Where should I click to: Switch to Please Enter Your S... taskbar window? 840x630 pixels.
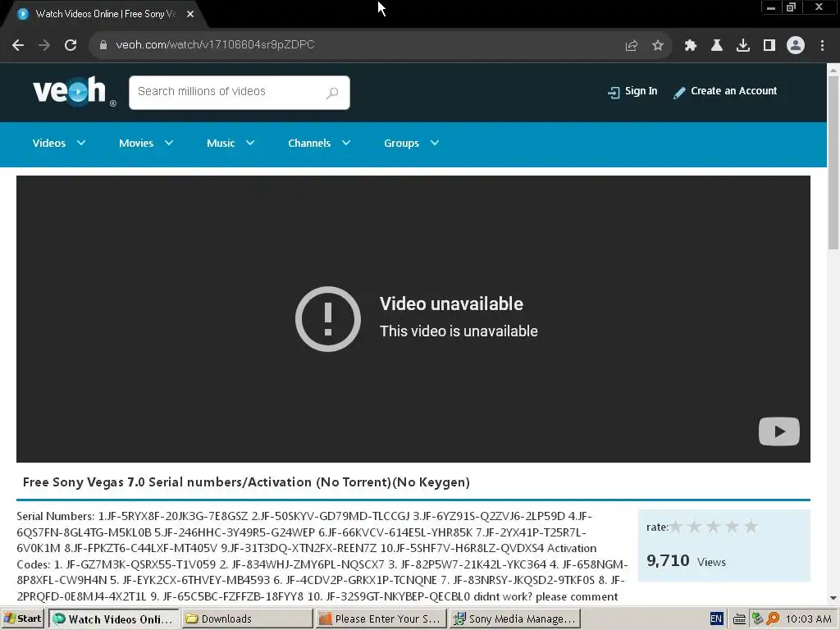pyautogui.click(x=381, y=619)
